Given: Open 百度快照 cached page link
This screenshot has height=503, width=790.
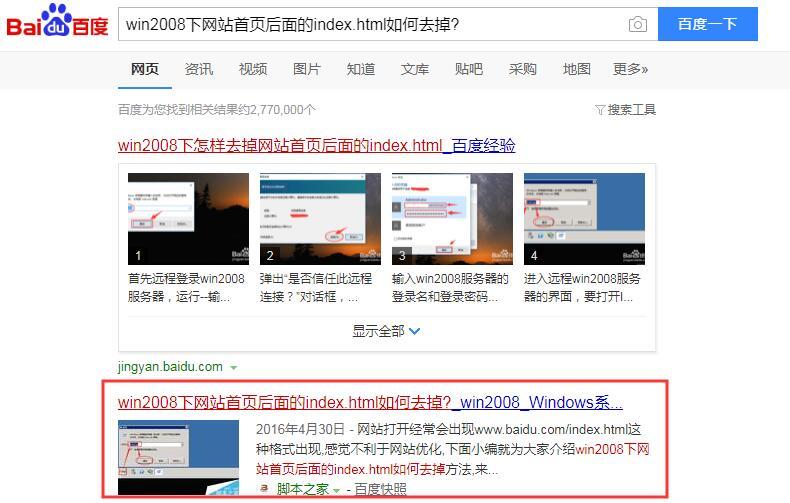Looking at the screenshot, I should (380, 489).
